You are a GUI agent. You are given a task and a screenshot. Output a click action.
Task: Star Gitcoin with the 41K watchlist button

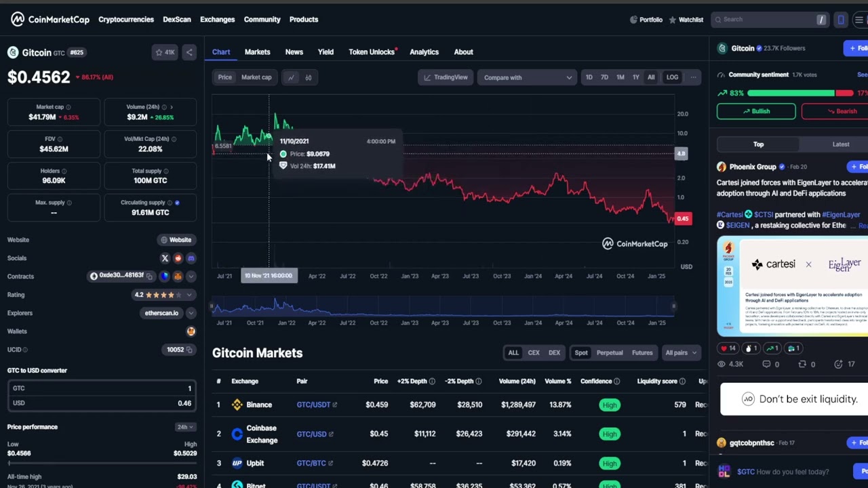[x=165, y=52]
